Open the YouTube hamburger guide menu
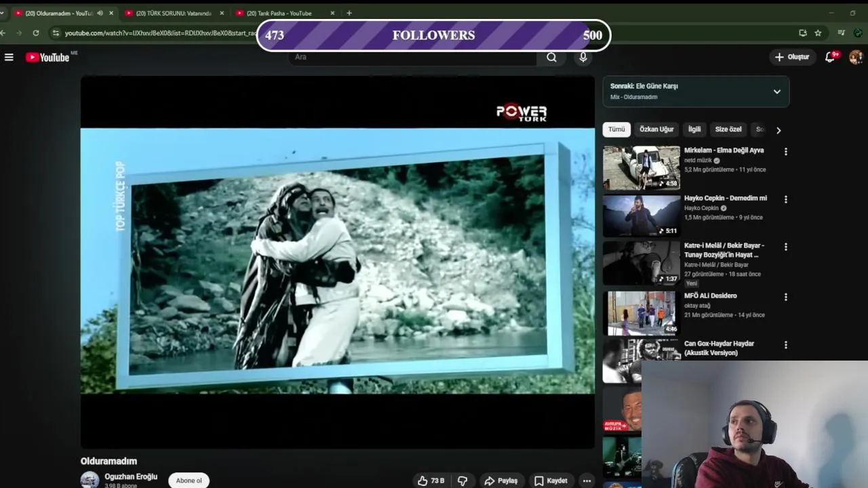This screenshot has width=868, height=488. 9,58
